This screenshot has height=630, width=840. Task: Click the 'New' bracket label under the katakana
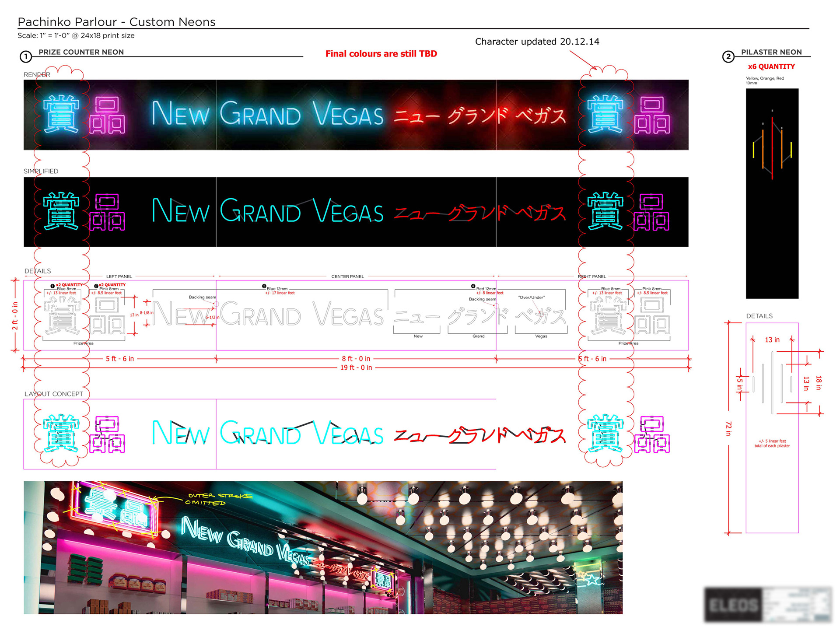[418, 336]
